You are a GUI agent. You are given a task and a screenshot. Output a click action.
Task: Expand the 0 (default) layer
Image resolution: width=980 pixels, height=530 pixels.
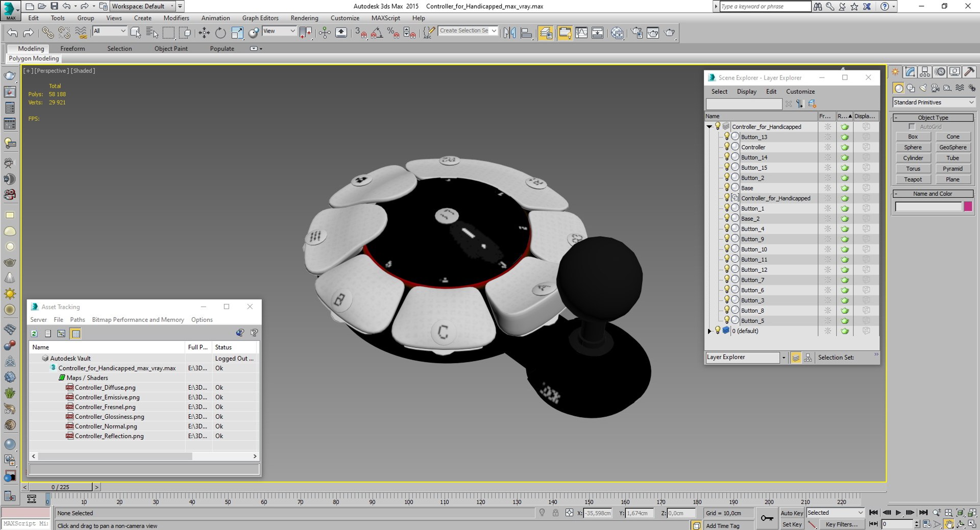pos(709,331)
